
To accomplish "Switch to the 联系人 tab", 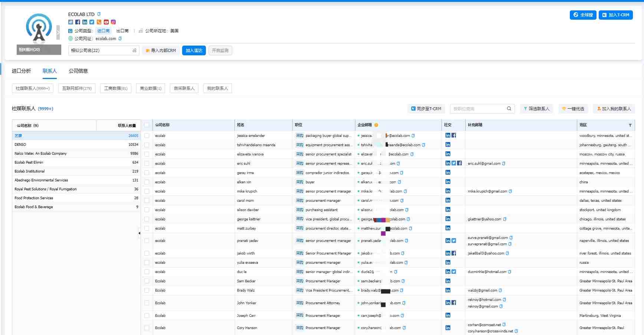I will click(50, 70).
